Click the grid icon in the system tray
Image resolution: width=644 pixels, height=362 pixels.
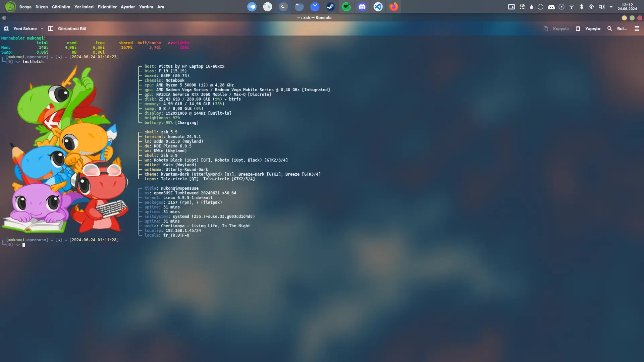tap(522, 7)
